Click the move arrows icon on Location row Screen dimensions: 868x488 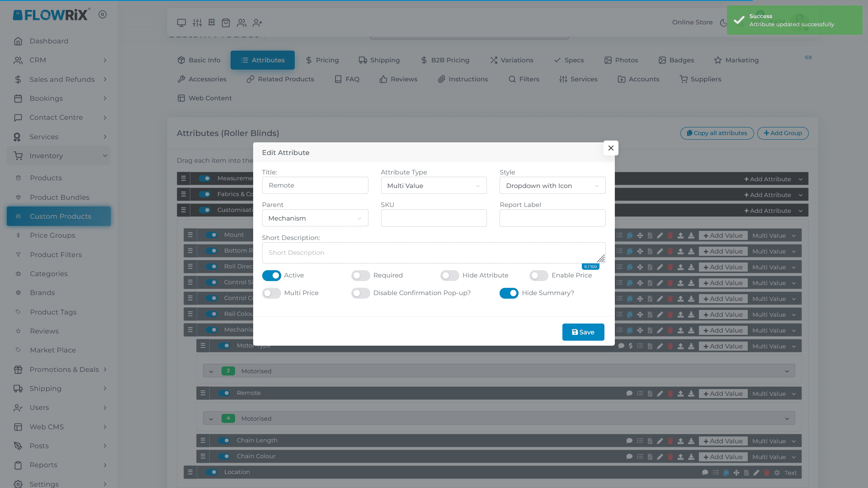[736, 473]
